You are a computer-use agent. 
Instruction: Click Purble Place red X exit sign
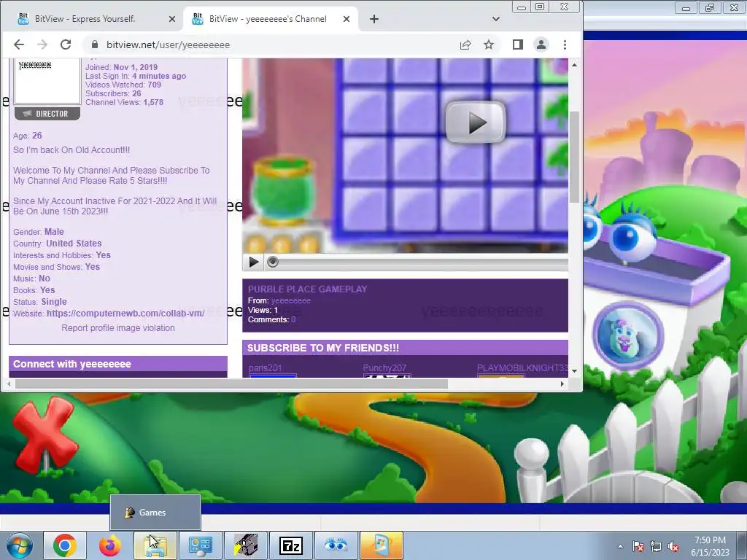tap(44, 434)
